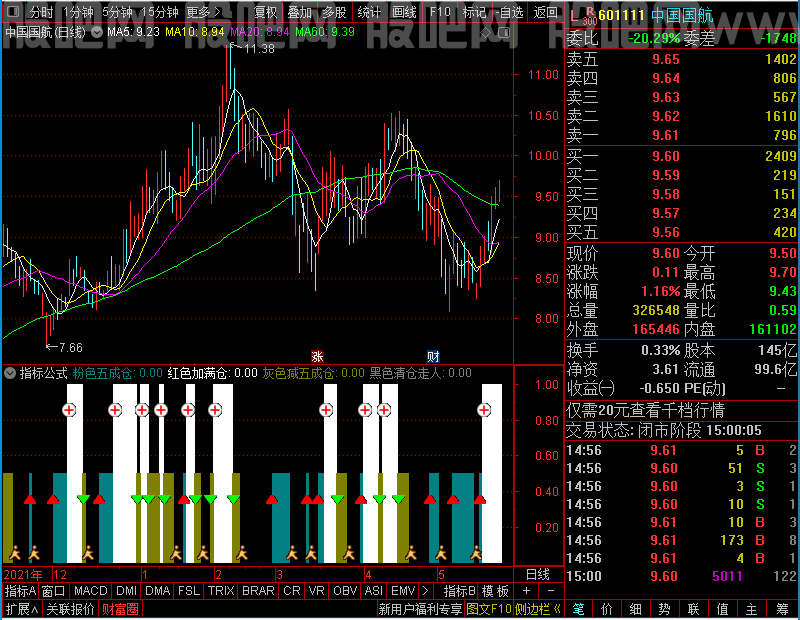Switch to the 细 detail tab
This screenshot has height=620, width=800.
coord(636,609)
